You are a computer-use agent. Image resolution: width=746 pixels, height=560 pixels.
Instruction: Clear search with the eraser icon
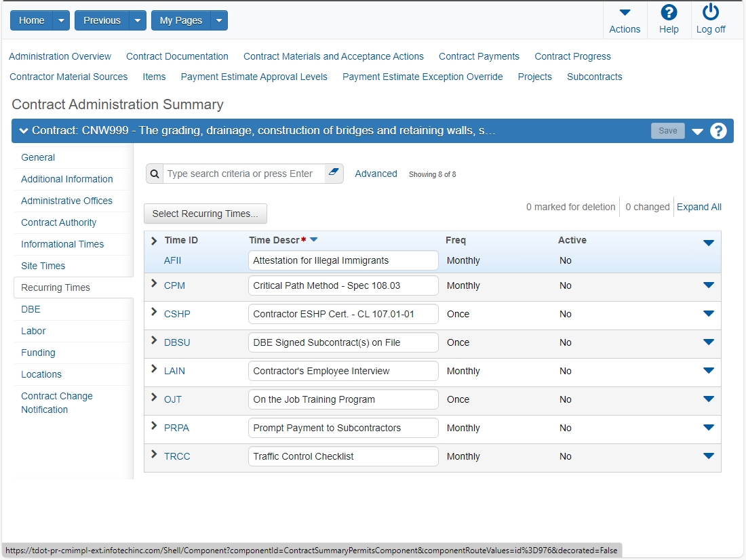(334, 172)
